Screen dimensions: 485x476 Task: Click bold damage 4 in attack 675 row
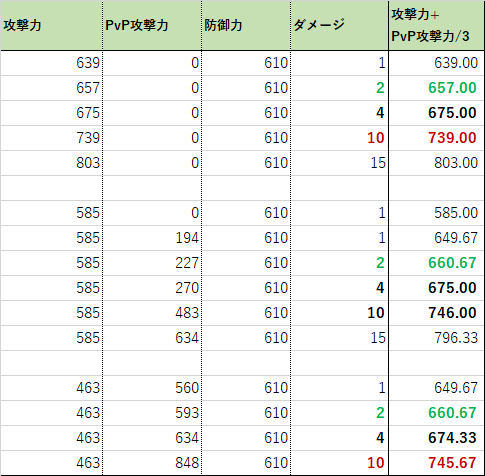(x=339, y=113)
